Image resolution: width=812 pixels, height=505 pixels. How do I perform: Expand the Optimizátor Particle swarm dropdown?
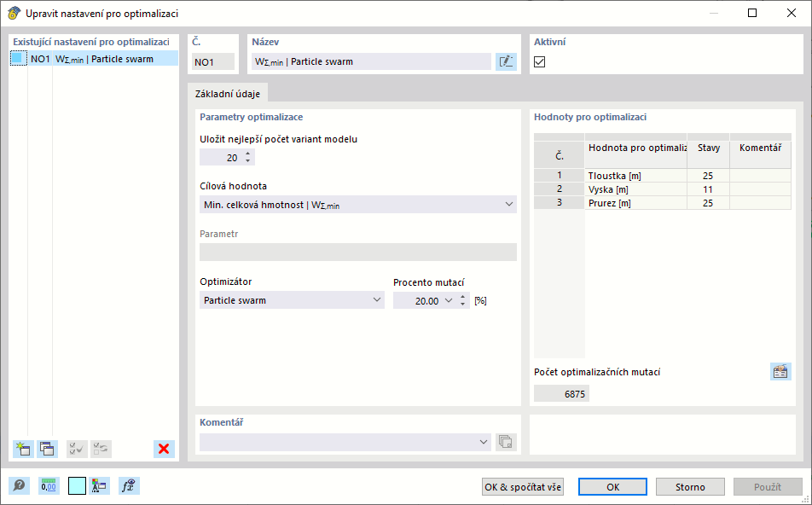click(x=292, y=300)
